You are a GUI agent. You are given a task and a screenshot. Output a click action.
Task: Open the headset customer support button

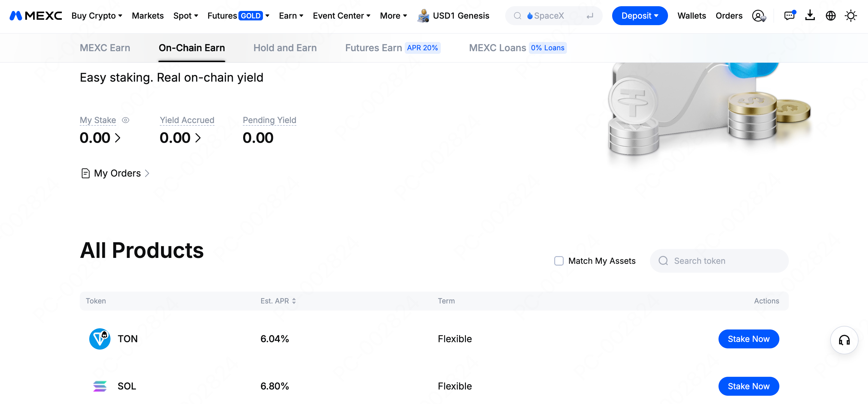coord(844,340)
